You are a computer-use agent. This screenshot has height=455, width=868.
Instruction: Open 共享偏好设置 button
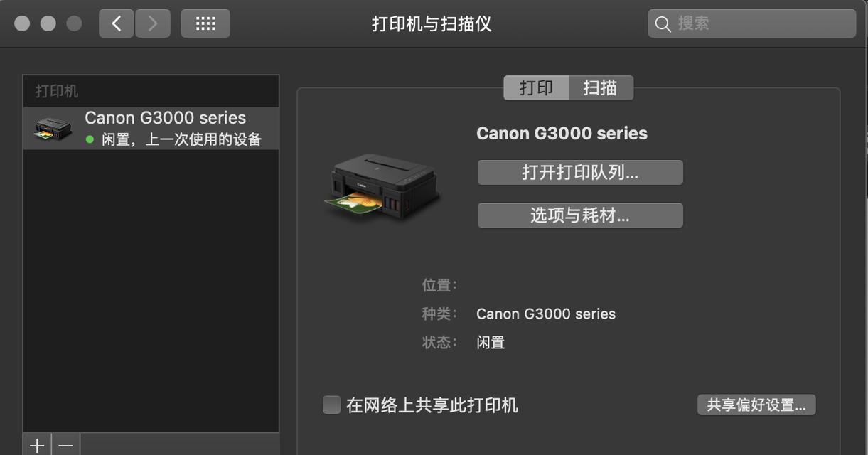756,405
